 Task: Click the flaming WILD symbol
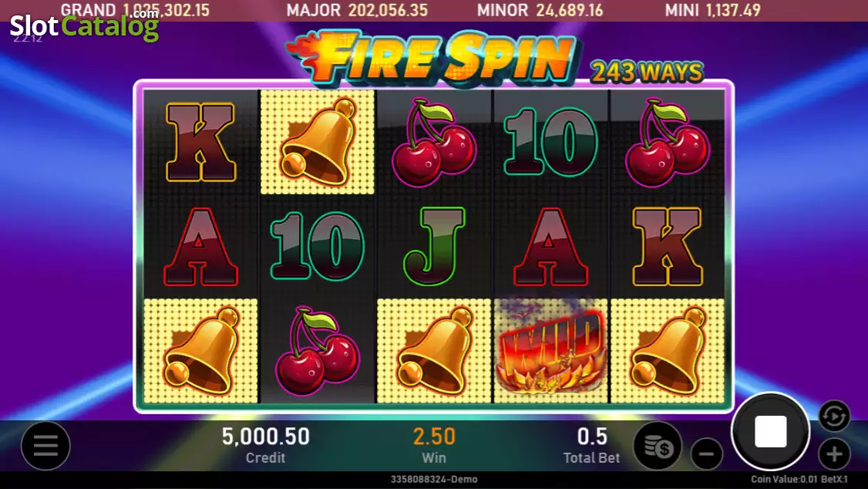point(550,350)
